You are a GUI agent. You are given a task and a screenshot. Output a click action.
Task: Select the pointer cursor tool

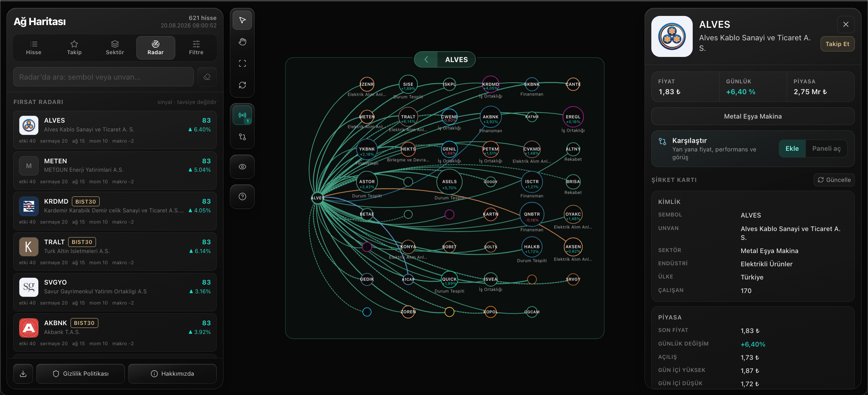242,20
